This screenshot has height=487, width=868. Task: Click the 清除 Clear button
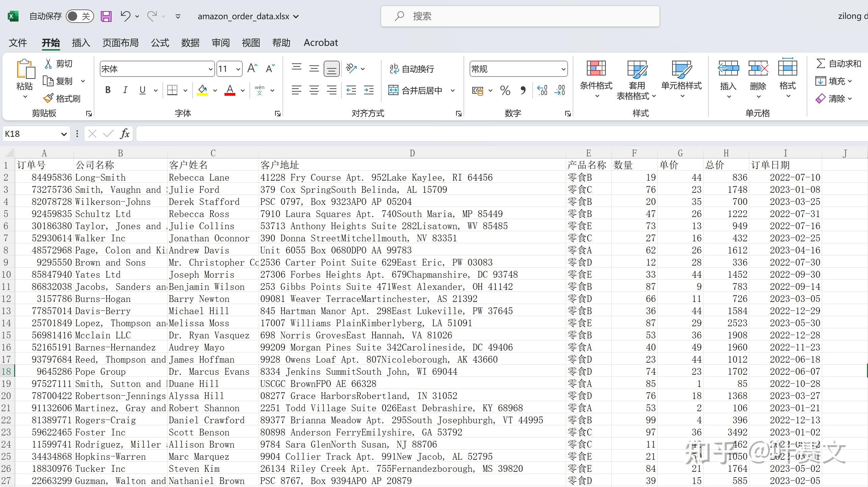click(x=834, y=98)
